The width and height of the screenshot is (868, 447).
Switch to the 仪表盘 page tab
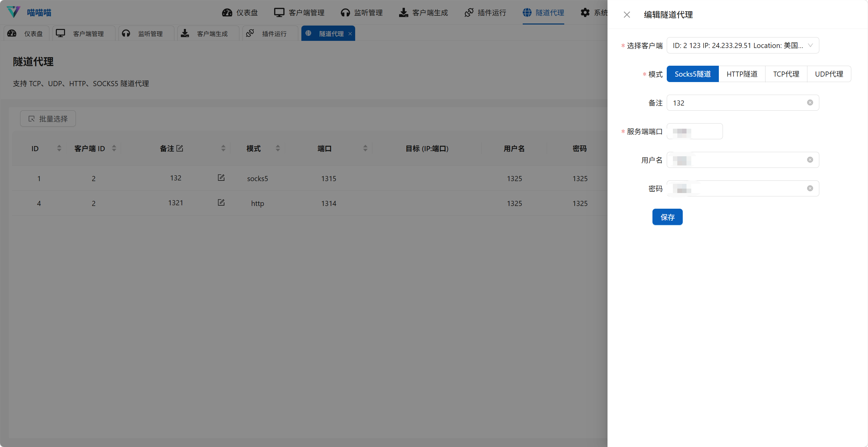[x=27, y=33]
